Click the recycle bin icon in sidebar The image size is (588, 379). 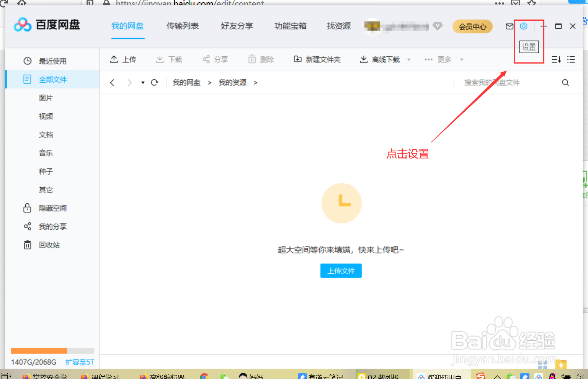(28, 245)
